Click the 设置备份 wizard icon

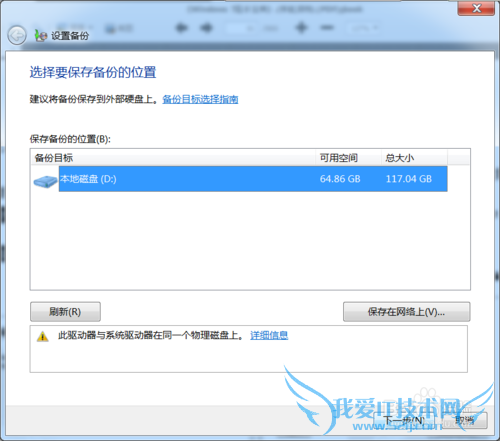[41, 36]
